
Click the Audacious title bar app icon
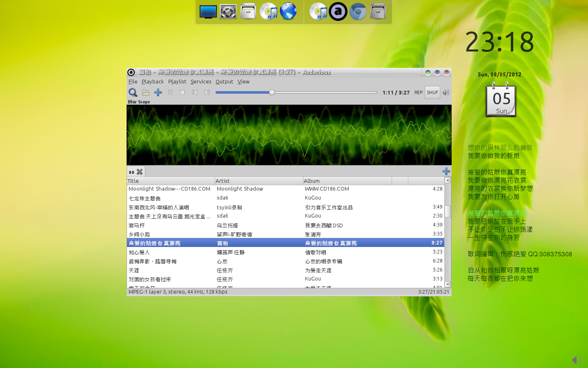pyautogui.click(x=131, y=72)
